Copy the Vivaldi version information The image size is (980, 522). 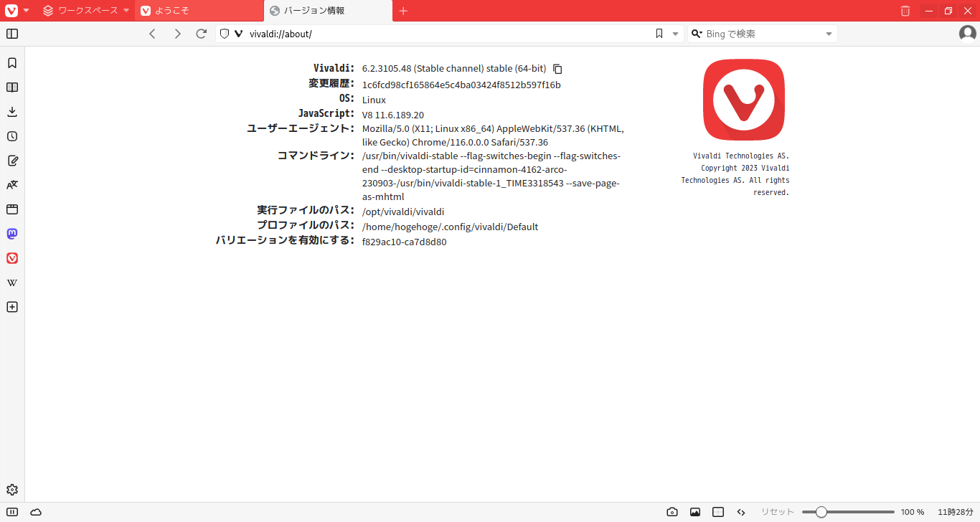coord(557,69)
